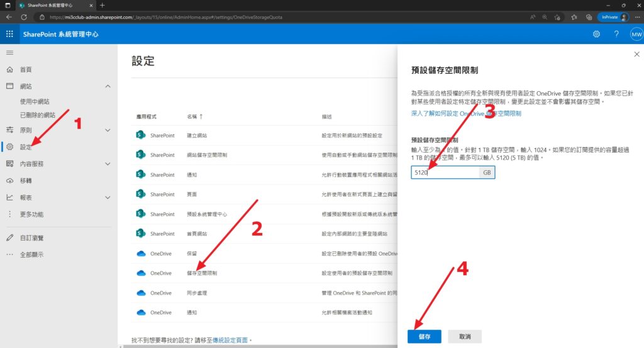644x348 pixels.
Task: Click the 報表 chart icon
Action: click(x=10, y=197)
